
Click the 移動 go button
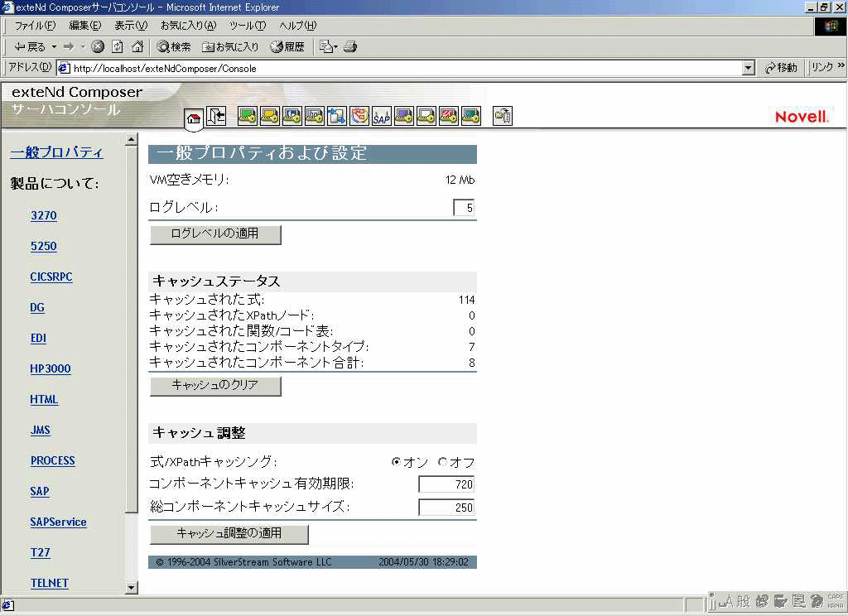click(x=781, y=68)
